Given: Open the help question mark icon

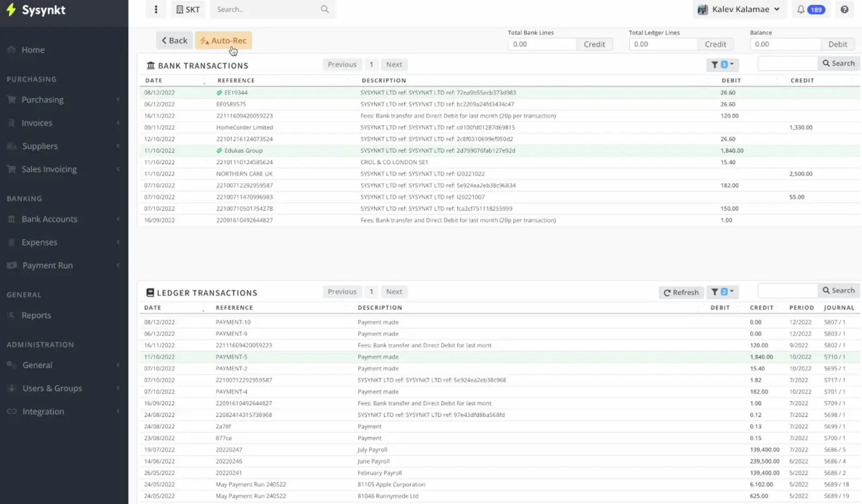Looking at the screenshot, I should (844, 10).
